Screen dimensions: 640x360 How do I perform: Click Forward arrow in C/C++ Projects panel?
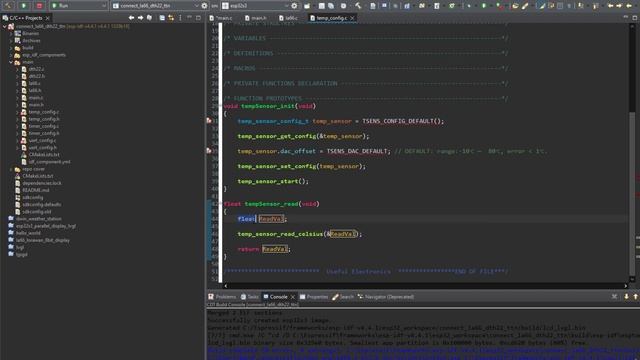[140, 18]
